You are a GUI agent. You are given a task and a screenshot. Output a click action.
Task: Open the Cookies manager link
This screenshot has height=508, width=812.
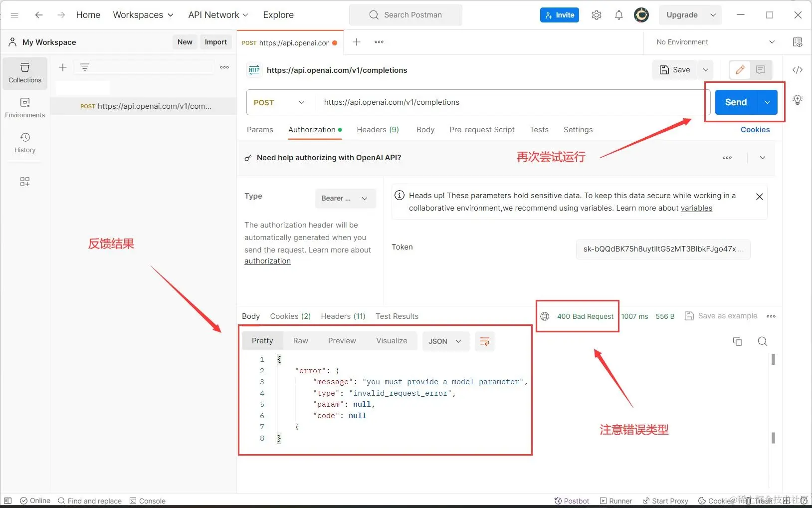pyautogui.click(x=754, y=130)
